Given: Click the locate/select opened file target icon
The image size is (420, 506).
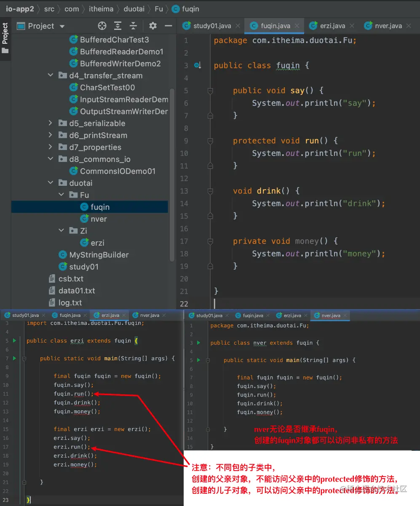Looking at the screenshot, I should 102,26.
